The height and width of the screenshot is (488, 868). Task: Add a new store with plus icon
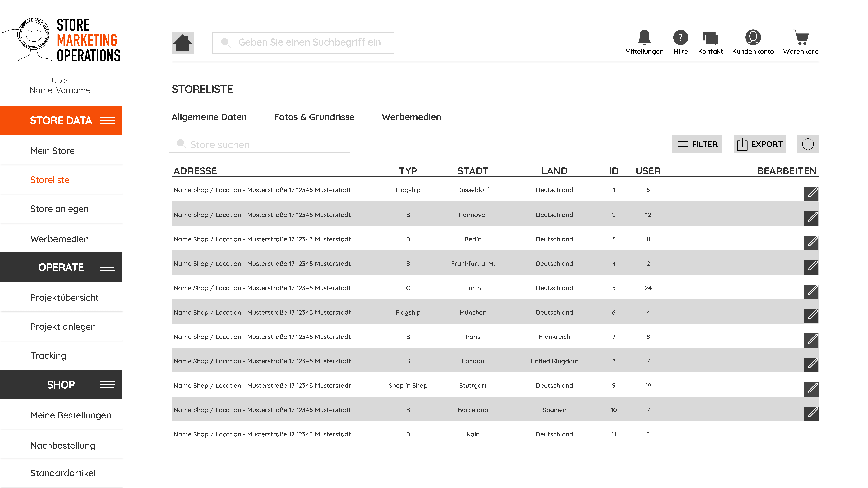point(808,144)
